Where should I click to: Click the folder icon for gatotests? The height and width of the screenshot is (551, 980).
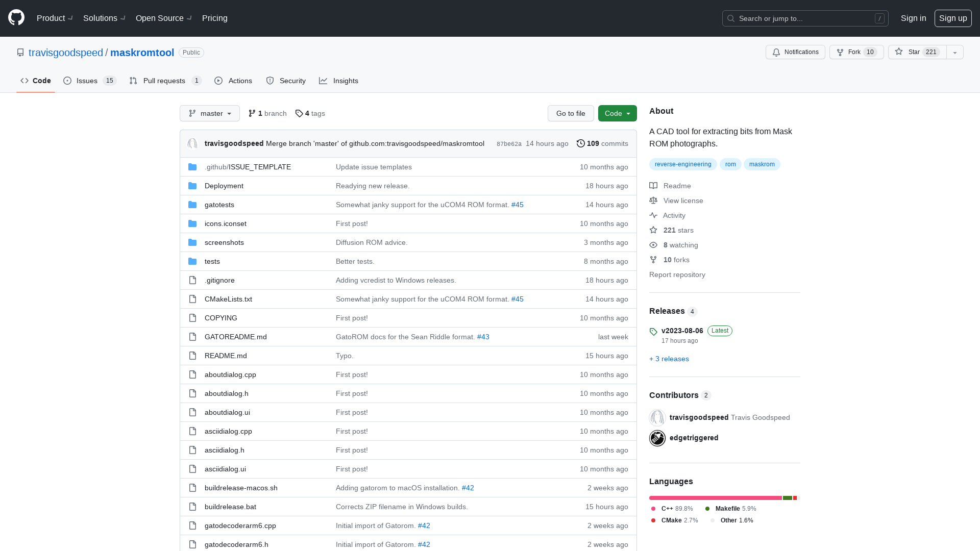click(x=192, y=205)
